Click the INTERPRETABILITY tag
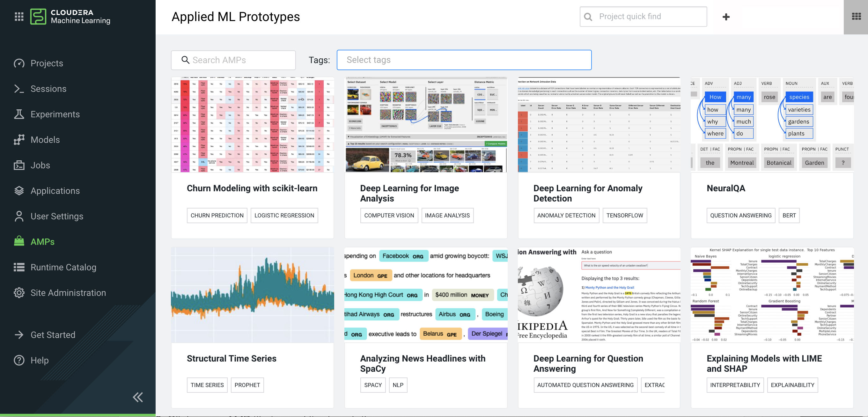 pyautogui.click(x=735, y=385)
